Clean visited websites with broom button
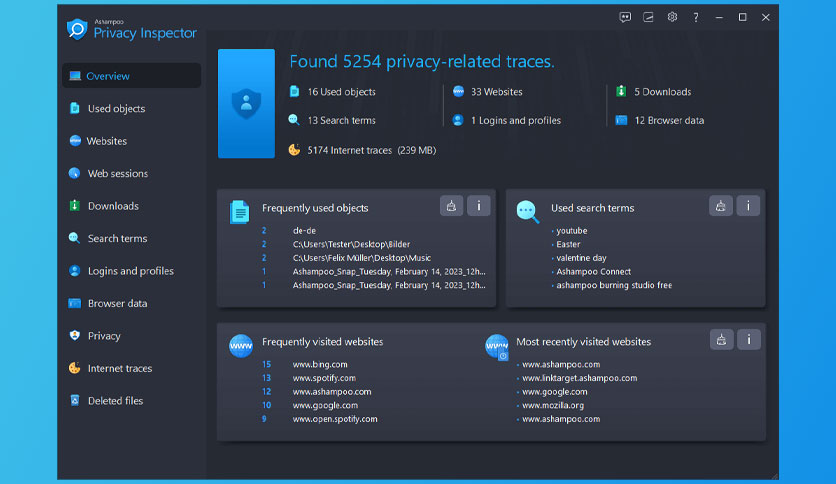The image size is (836, 484). pyautogui.click(x=721, y=340)
